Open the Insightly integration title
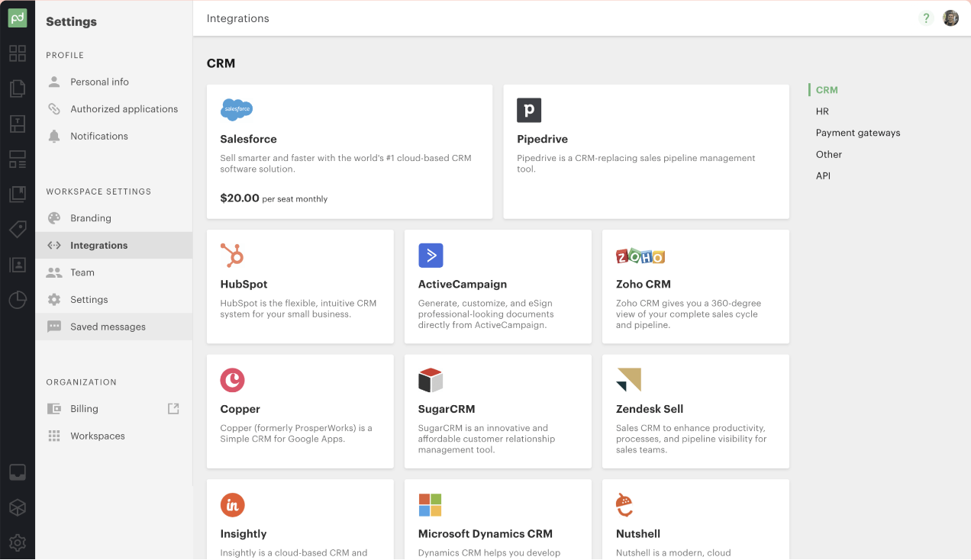Image resolution: width=971 pixels, height=560 pixels. 244,534
